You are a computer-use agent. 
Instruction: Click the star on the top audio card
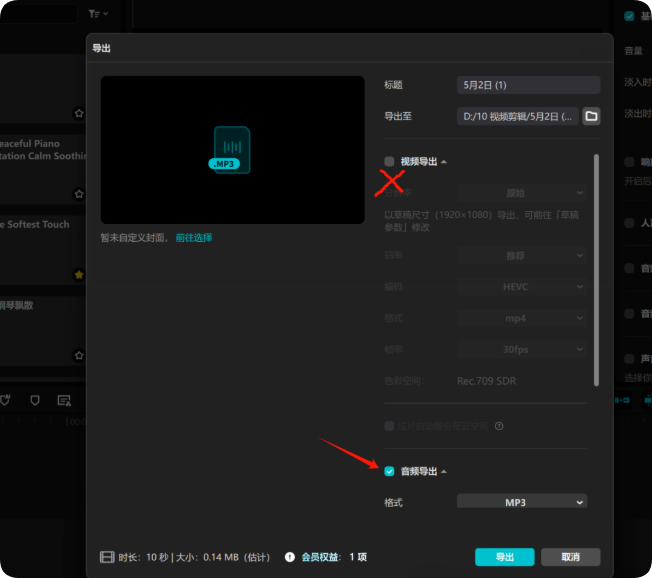tap(79, 113)
